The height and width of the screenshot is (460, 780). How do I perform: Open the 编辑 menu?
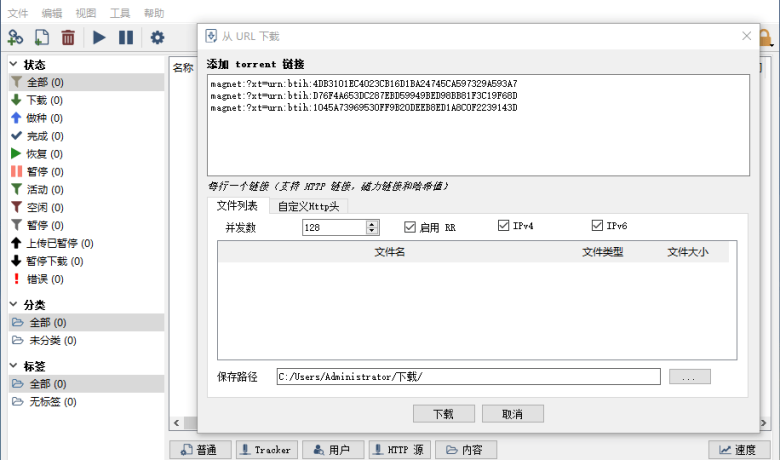click(x=52, y=13)
